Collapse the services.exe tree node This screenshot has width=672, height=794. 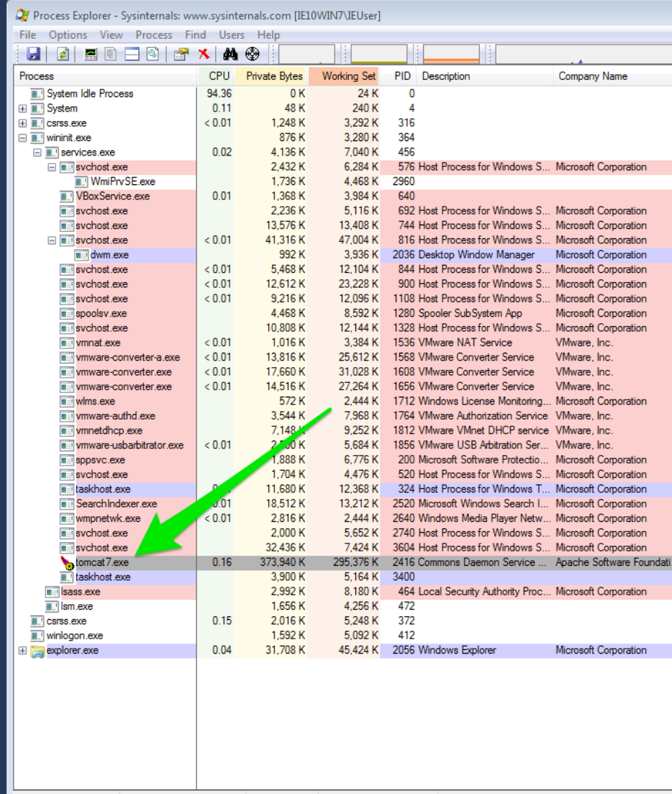[x=37, y=153]
